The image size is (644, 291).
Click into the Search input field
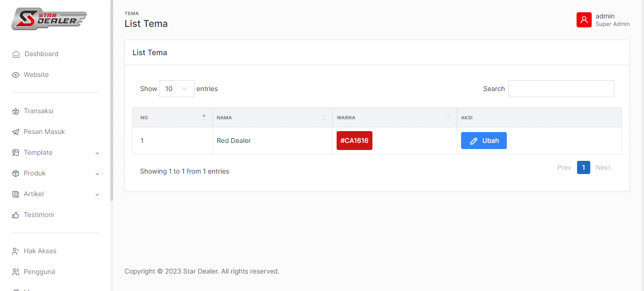click(561, 89)
